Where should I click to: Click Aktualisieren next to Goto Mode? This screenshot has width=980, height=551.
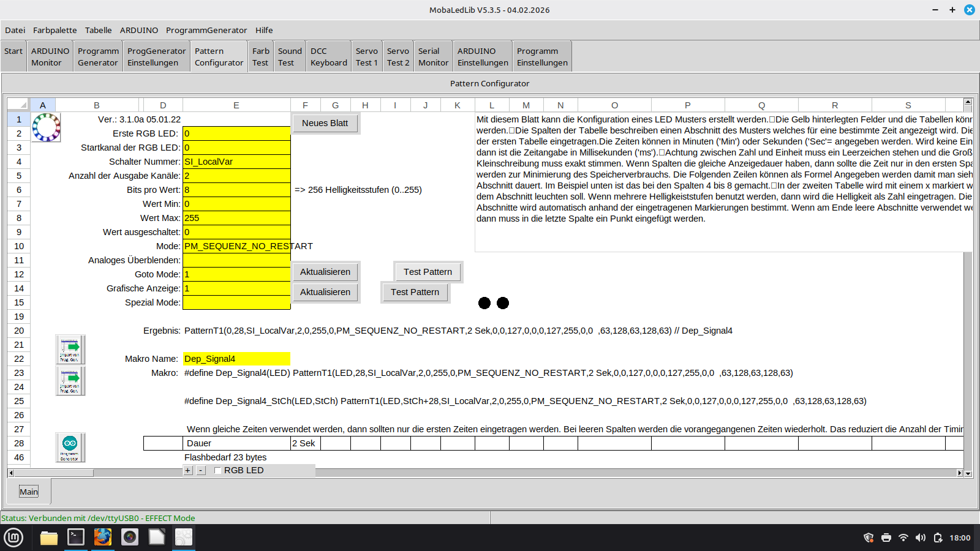pyautogui.click(x=325, y=272)
